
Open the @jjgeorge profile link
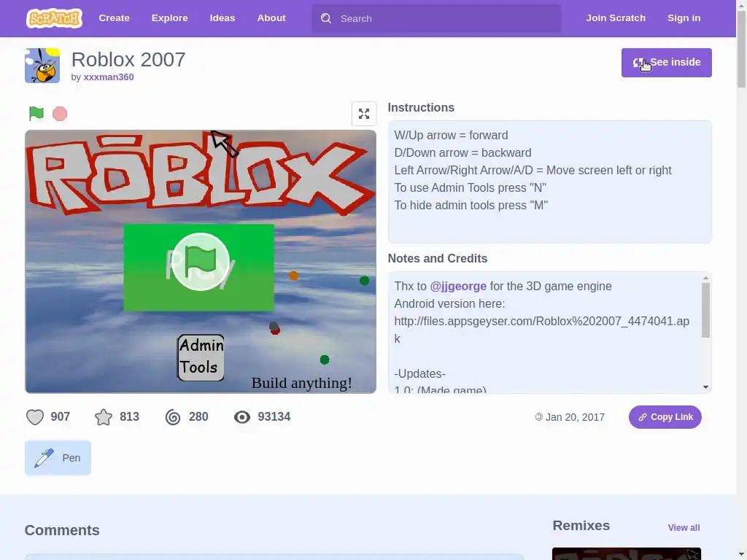click(458, 286)
